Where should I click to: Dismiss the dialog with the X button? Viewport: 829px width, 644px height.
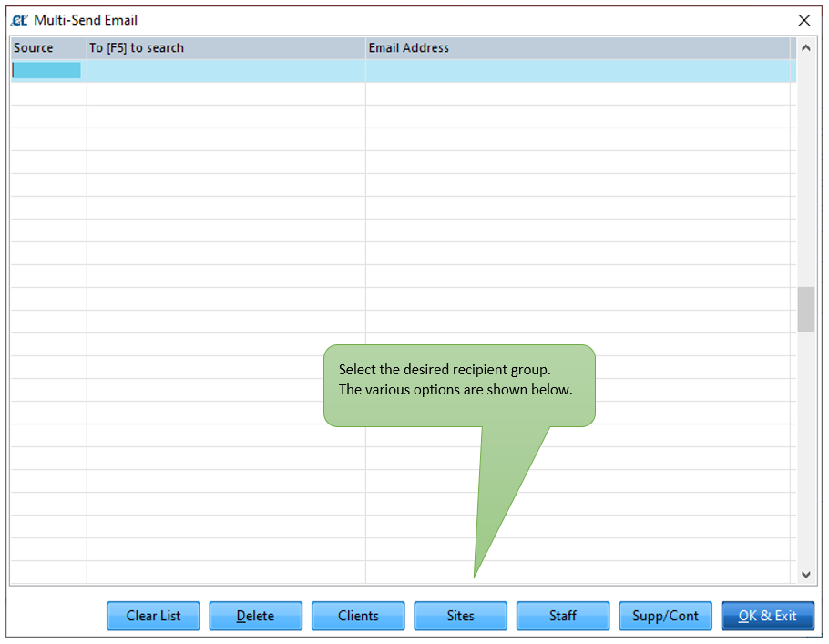tap(805, 19)
